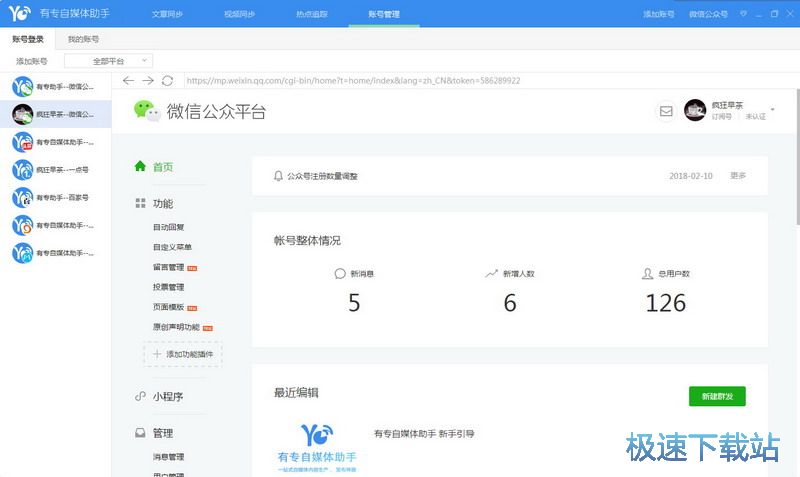Open the 账号登录 sub-tab

(28, 39)
